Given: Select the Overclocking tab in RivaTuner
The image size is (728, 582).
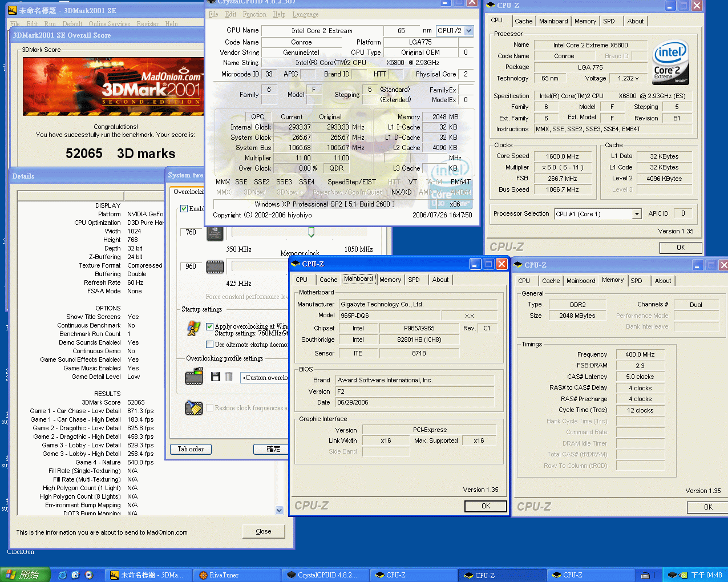Looking at the screenshot, I should [x=188, y=192].
